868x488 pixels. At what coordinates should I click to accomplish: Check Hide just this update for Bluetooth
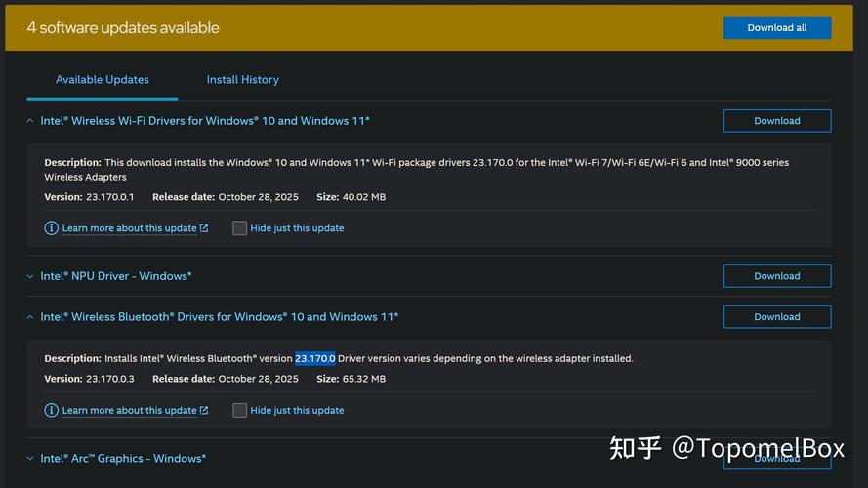point(239,410)
